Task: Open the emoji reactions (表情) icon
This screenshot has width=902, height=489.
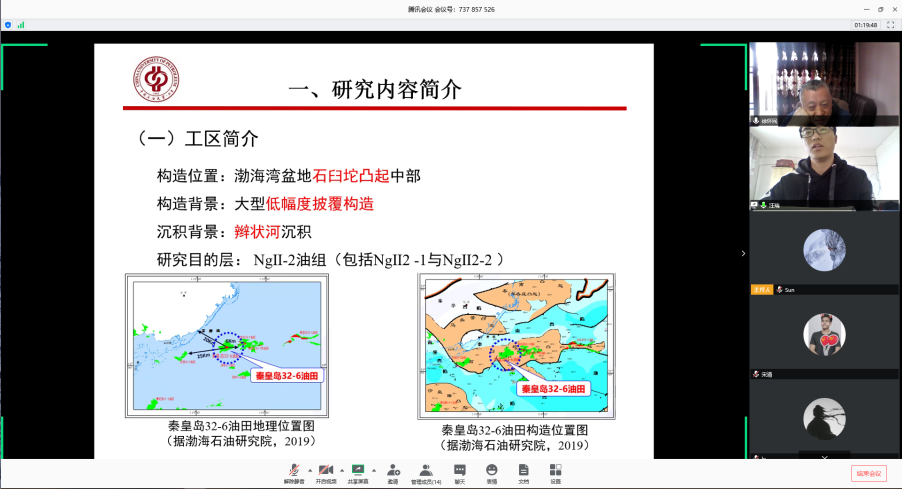Action: coord(492,472)
